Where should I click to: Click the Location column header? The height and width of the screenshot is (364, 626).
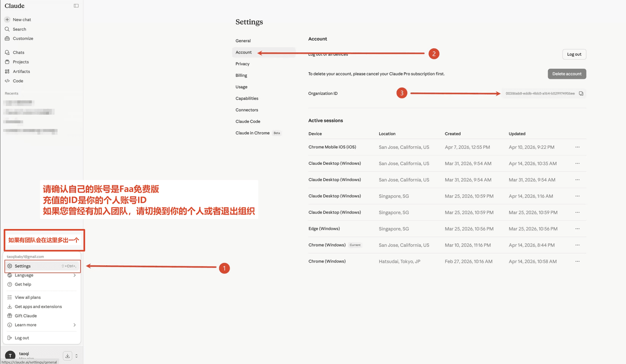click(387, 134)
